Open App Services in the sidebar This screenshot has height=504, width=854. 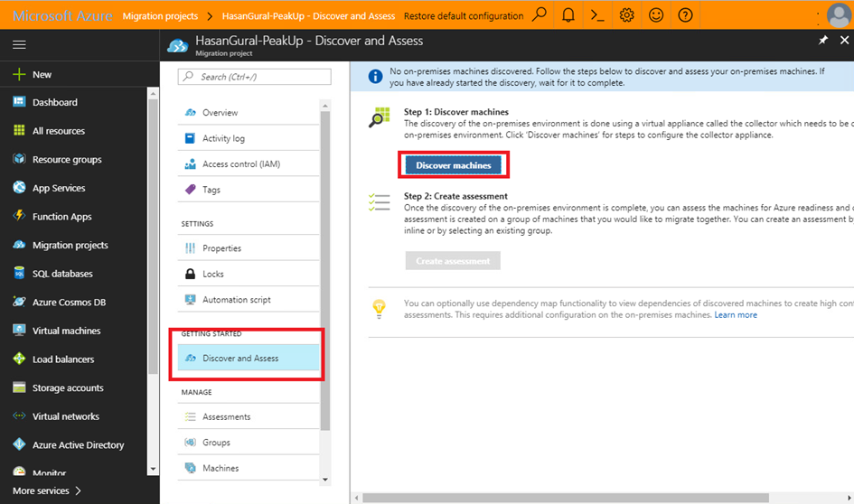(58, 188)
